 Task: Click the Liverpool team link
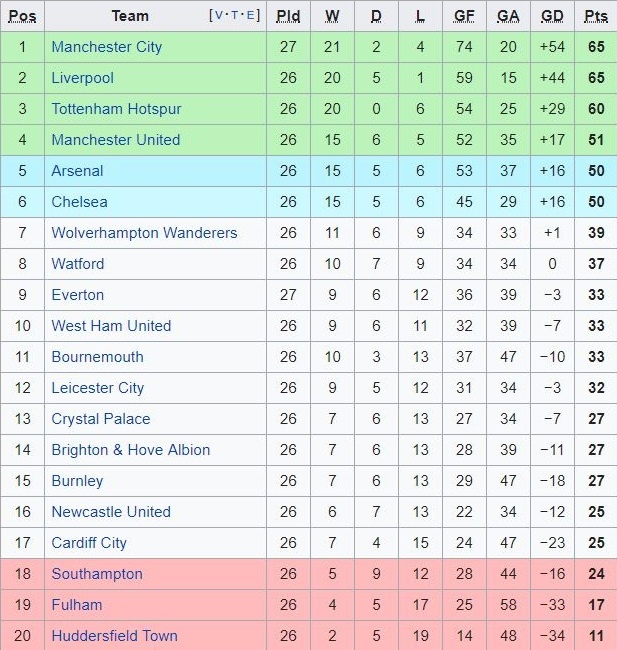pos(82,78)
